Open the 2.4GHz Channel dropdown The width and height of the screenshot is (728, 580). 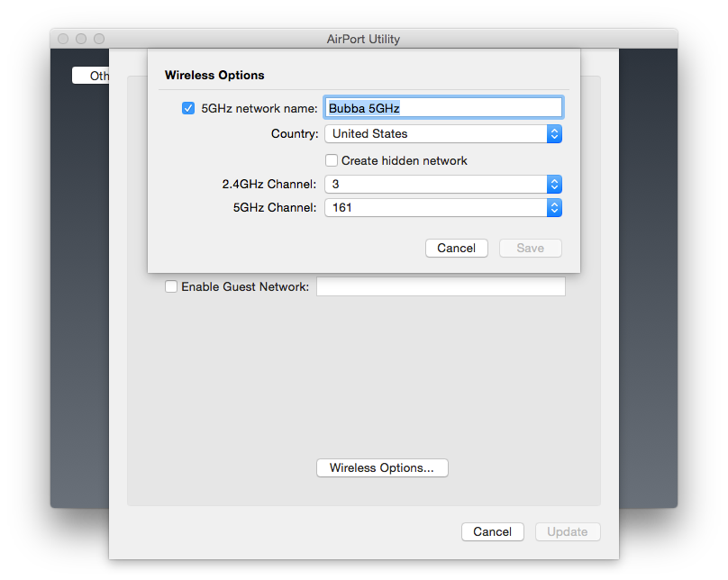pyautogui.click(x=443, y=185)
